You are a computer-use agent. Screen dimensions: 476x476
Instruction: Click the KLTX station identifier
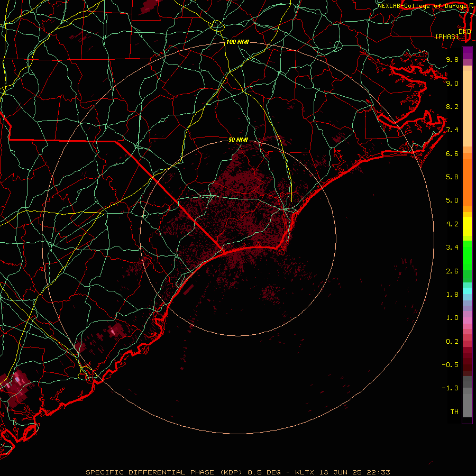pos(305,472)
